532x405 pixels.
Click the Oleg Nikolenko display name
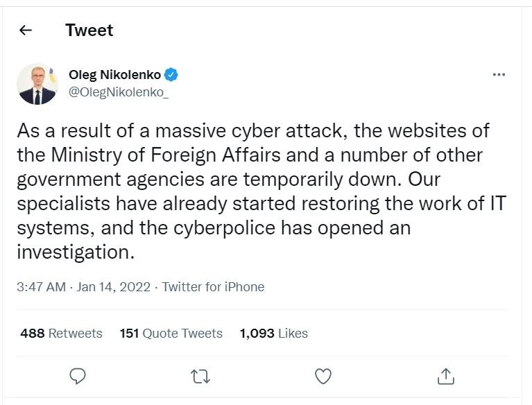pos(114,75)
